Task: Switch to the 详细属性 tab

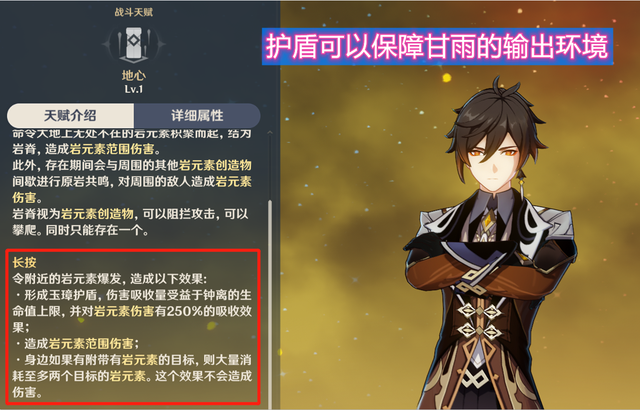Action: point(197,115)
